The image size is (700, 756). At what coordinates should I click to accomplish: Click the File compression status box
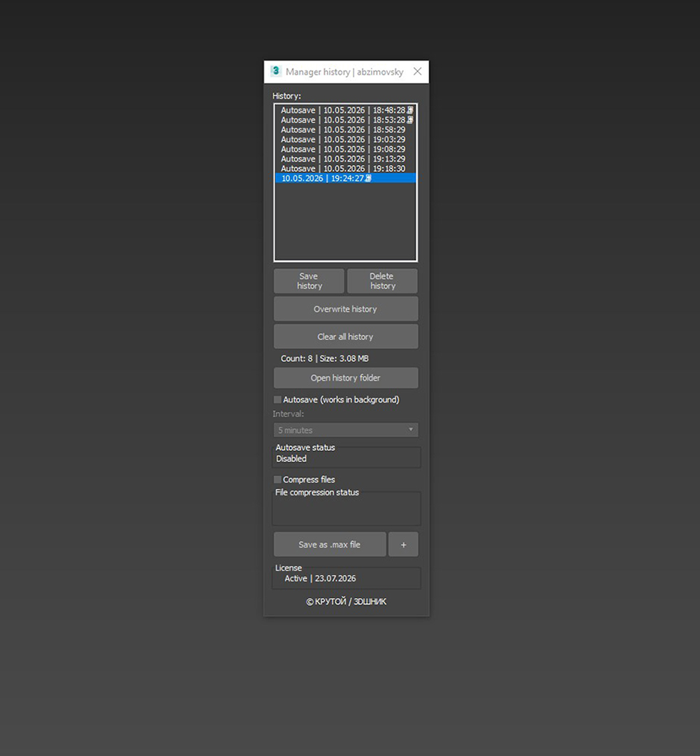click(346, 509)
